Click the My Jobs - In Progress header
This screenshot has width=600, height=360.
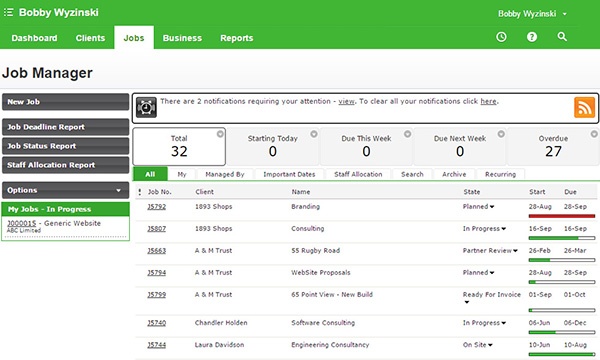click(x=65, y=209)
